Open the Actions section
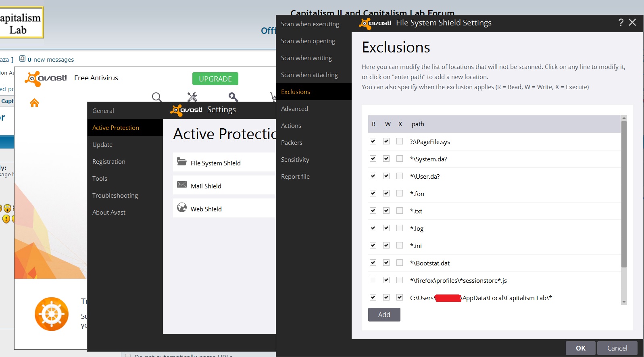 coord(314,125)
